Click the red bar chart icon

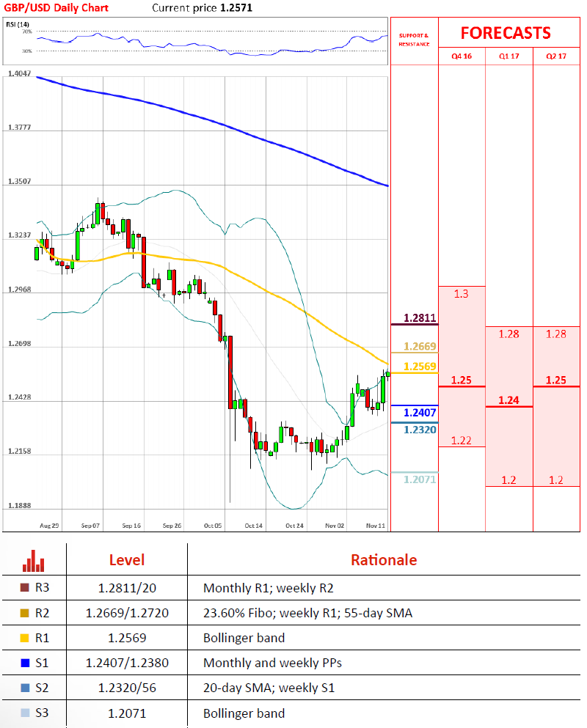pos(34,561)
